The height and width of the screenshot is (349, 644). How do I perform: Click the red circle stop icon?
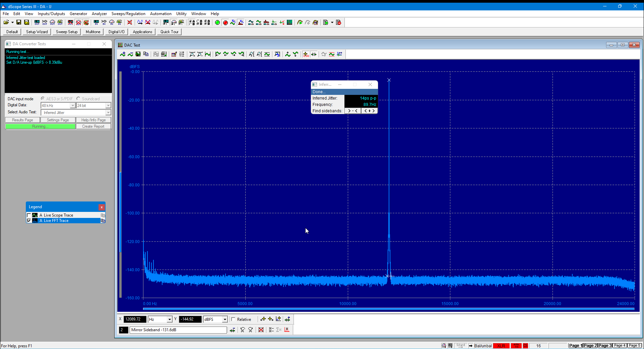(x=226, y=22)
